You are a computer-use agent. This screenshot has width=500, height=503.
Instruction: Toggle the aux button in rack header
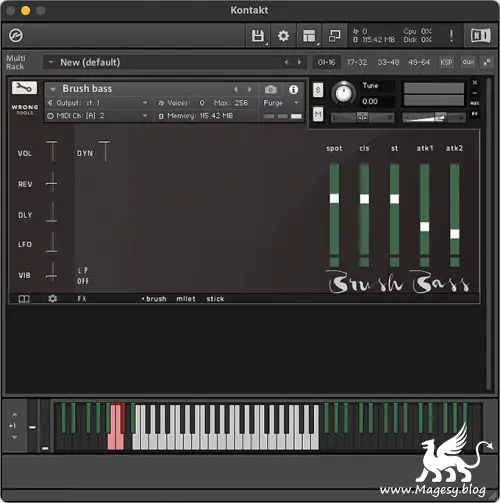coord(468,62)
